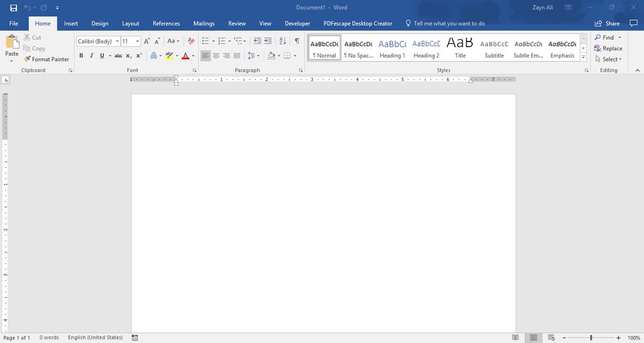Viewport: 644px width, 343px height.
Task: Open the font size dropdown
Action: [138, 41]
